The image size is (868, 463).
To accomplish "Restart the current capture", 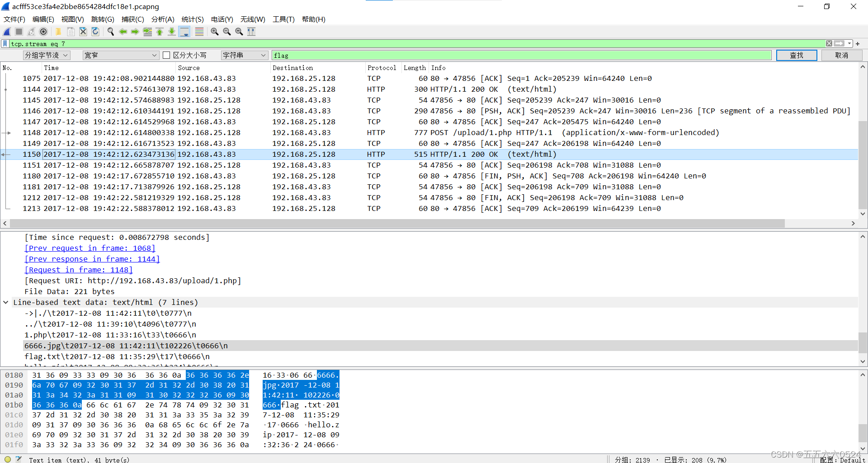I will pos(31,32).
